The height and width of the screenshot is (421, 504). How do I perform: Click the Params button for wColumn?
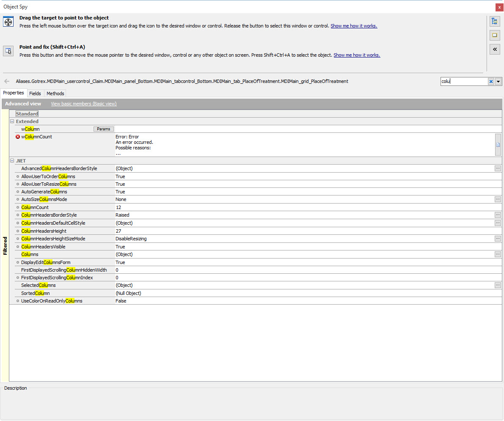point(104,129)
